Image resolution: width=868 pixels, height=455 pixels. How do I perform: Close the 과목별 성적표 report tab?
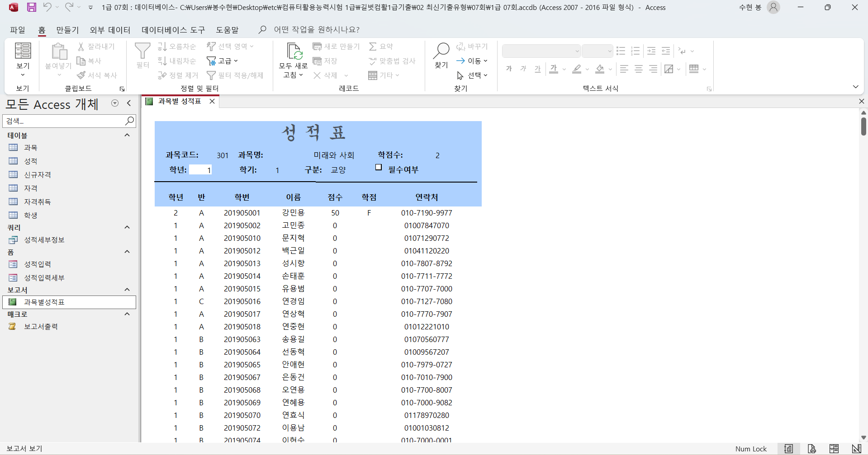tap(212, 101)
